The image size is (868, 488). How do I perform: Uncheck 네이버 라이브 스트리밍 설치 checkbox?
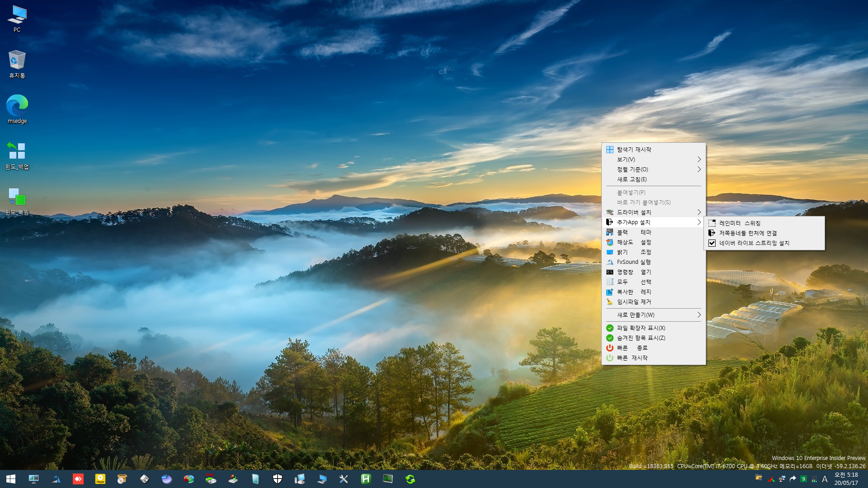[712, 243]
